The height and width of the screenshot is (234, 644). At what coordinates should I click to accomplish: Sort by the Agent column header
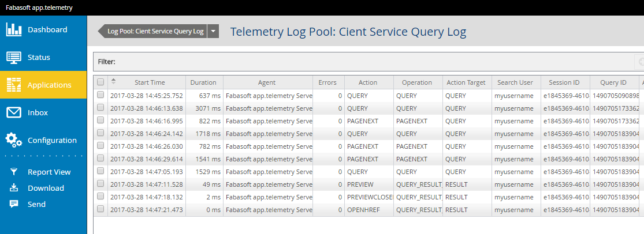tap(267, 82)
